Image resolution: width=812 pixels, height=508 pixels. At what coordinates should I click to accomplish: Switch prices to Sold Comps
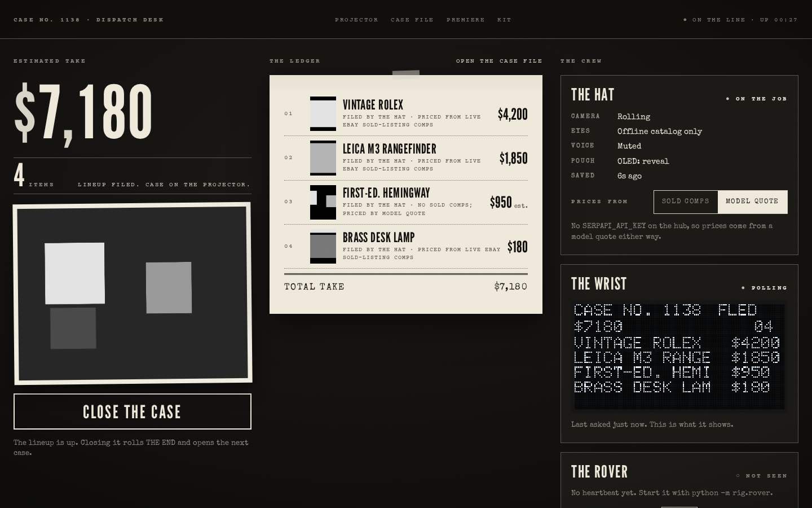(686, 202)
